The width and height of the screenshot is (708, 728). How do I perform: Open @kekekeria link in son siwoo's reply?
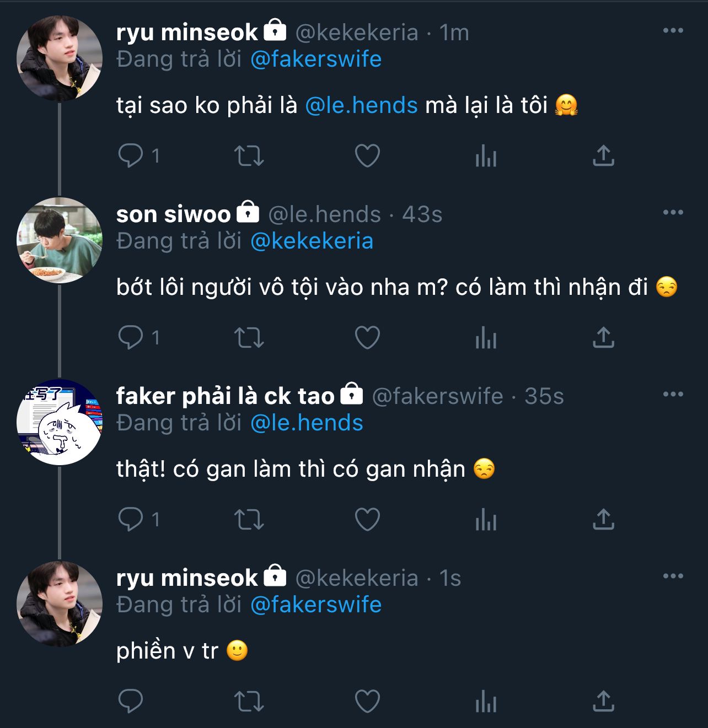[x=312, y=241]
